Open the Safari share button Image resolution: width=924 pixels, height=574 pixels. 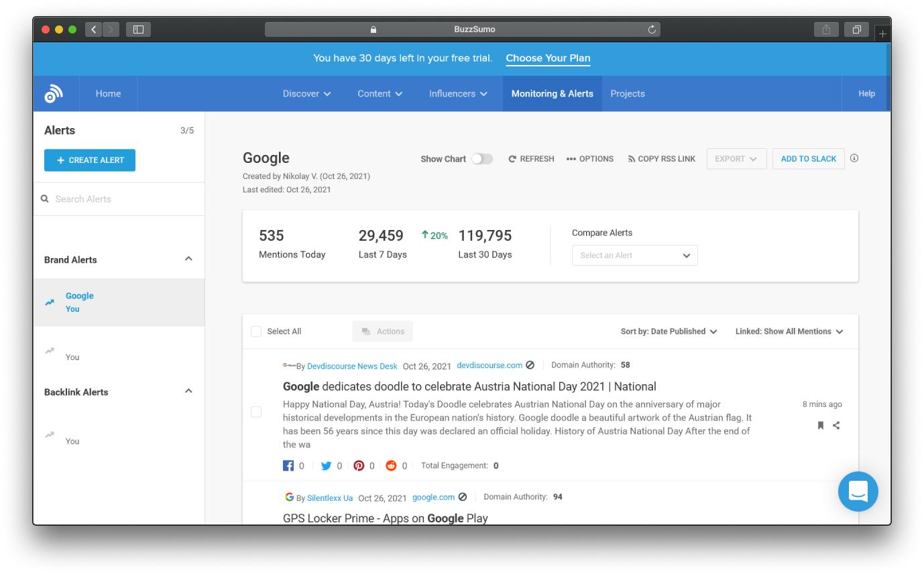tap(826, 30)
